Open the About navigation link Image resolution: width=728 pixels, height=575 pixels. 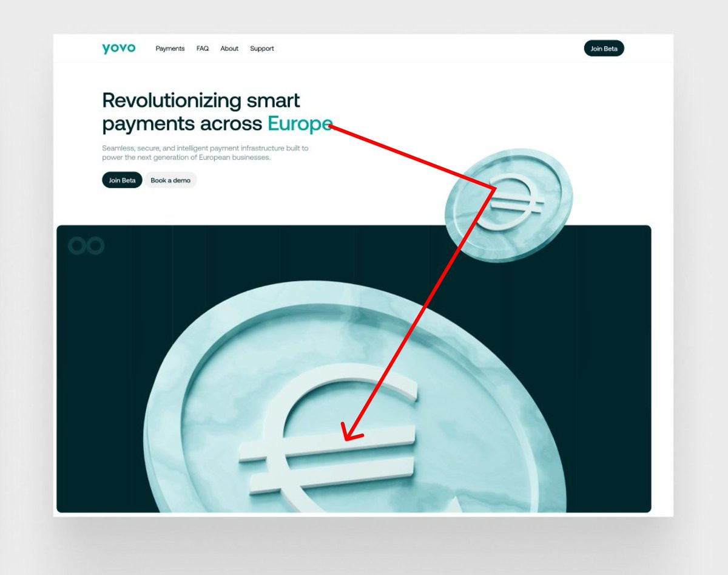pyautogui.click(x=229, y=49)
